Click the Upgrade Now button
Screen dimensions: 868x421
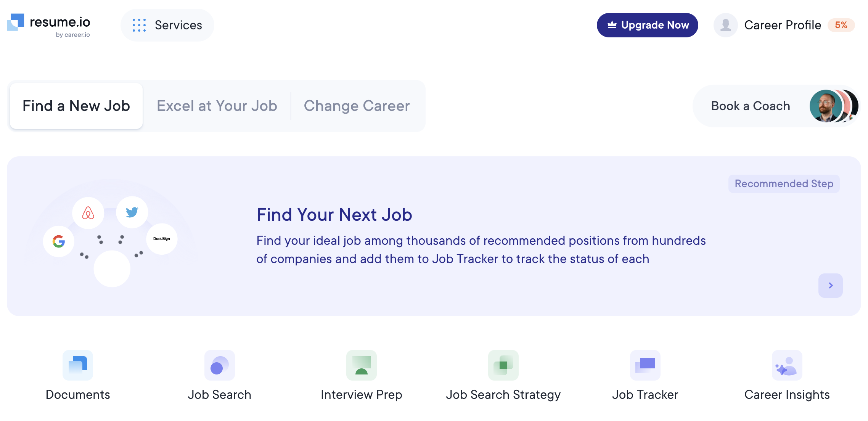pyautogui.click(x=647, y=25)
